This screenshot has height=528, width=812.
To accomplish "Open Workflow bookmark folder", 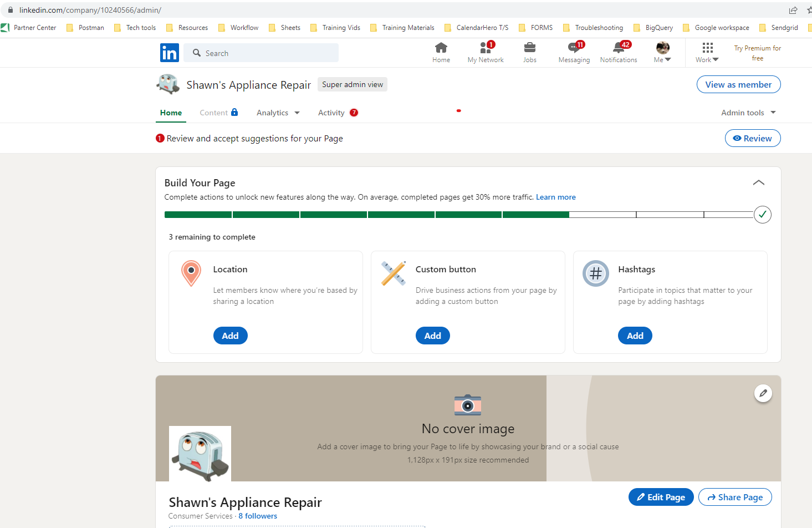I will pos(238,28).
